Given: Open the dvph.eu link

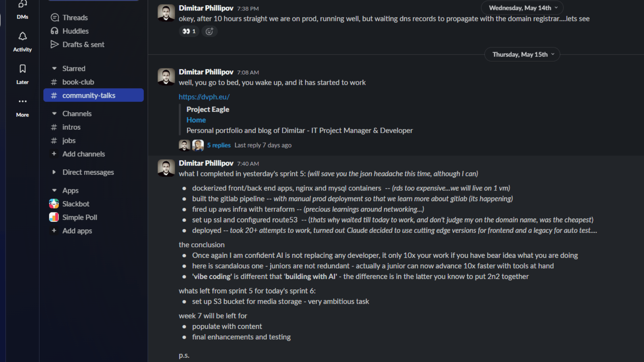Looking at the screenshot, I should tap(204, 97).
